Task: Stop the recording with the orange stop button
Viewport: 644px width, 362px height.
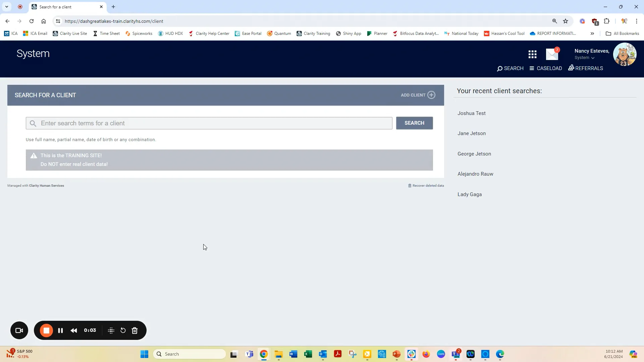Action: coord(46,330)
